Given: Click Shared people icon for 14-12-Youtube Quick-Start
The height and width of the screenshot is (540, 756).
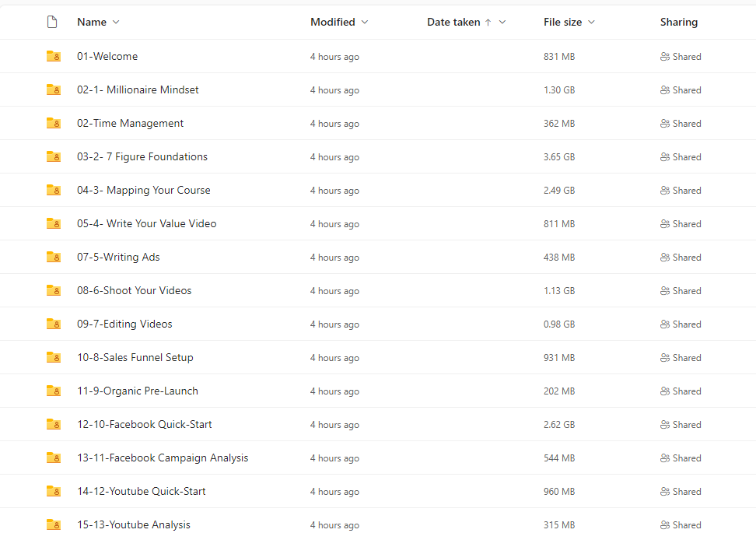Looking at the screenshot, I should 665,491.
